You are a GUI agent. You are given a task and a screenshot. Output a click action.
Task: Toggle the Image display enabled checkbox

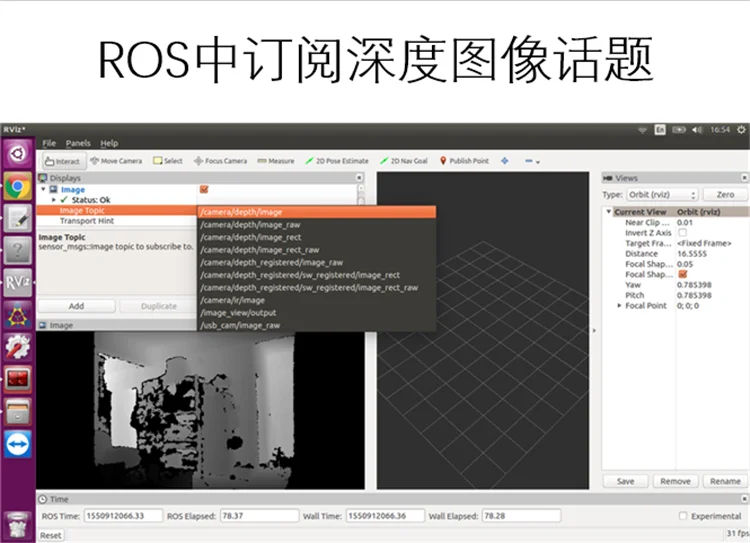point(204,189)
